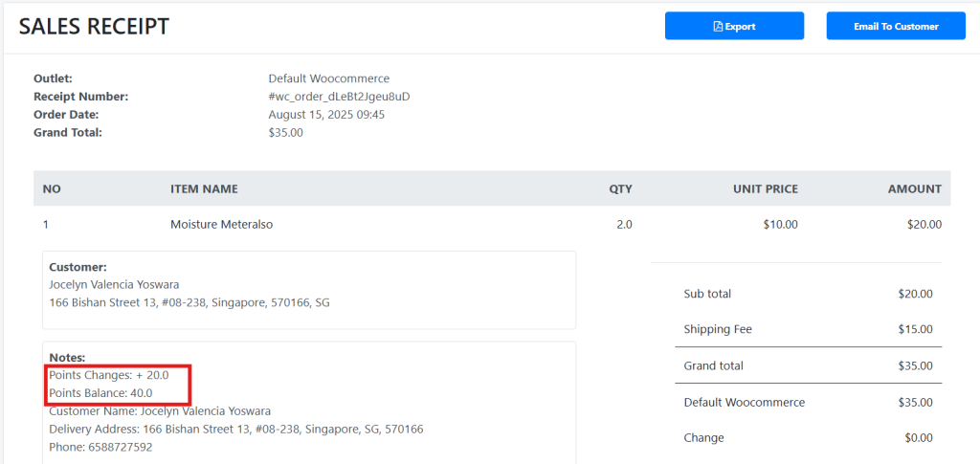Click the UNIT PRICE column header

765,189
